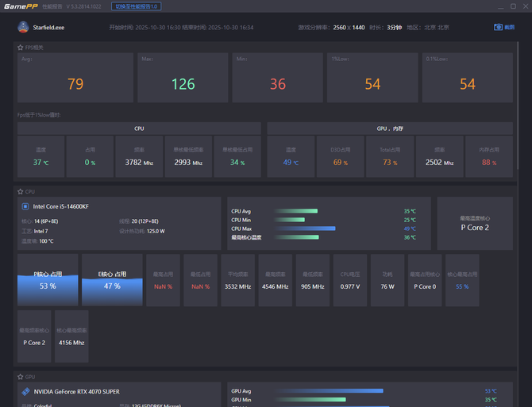Switch to performance report 1.0 button

coord(137,6)
